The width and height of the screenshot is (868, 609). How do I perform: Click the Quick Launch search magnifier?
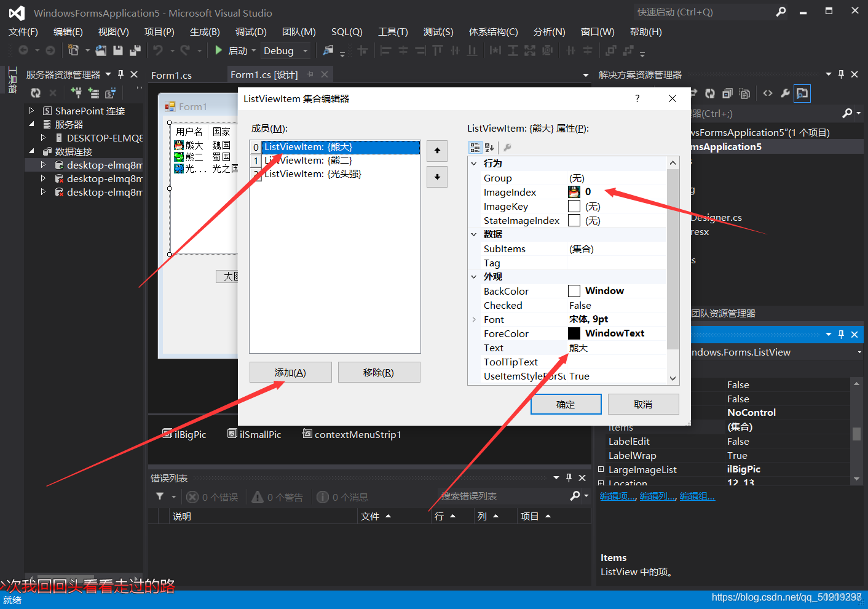coord(781,12)
